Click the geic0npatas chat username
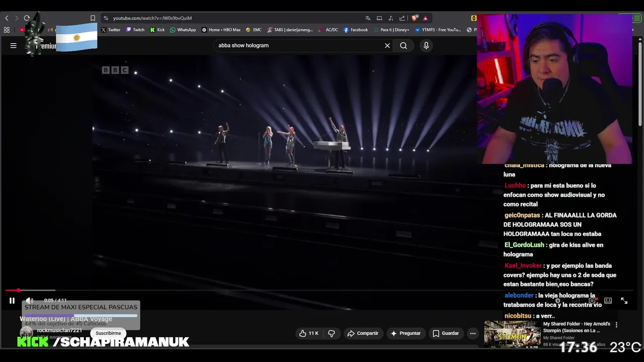 522,215
